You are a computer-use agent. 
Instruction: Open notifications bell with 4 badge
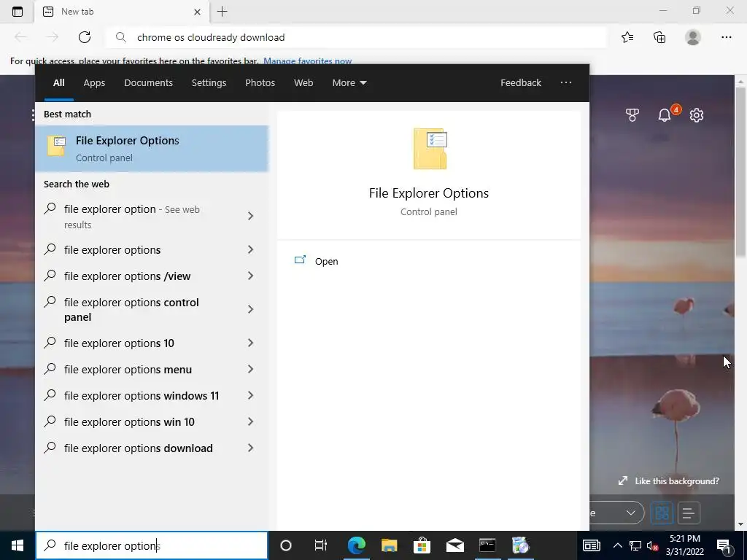[665, 114]
